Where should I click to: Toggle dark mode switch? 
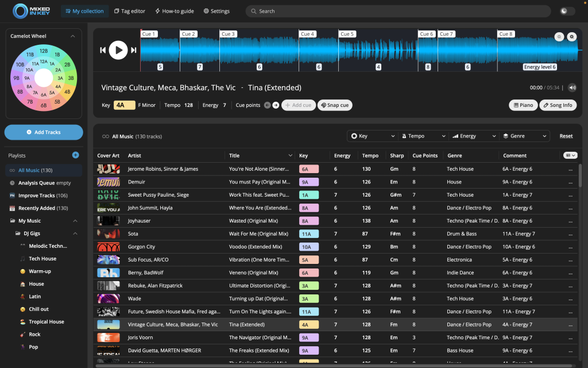coord(567,11)
